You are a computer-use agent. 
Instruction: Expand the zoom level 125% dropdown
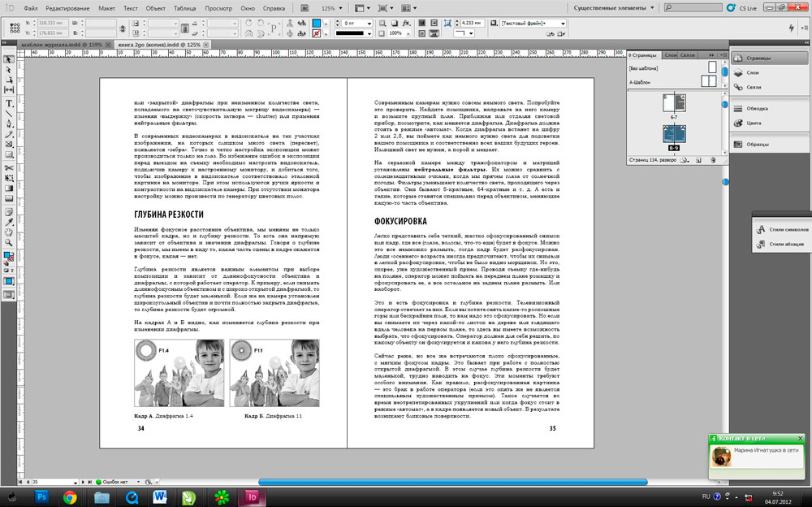337,7
